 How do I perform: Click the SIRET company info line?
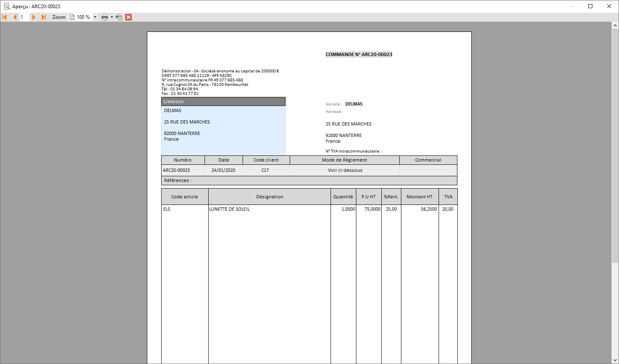tap(197, 76)
